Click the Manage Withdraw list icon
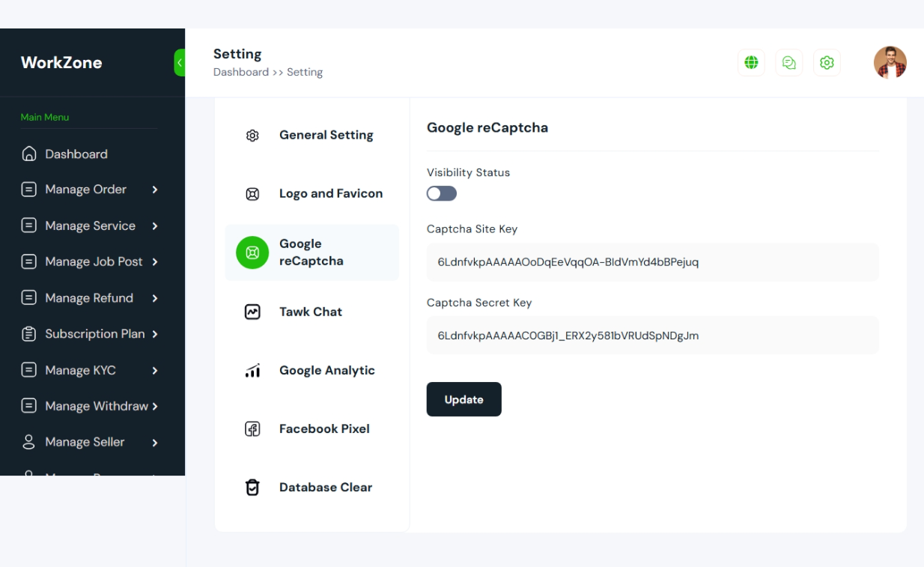Image resolution: width=924 pixels, height=567 pixels. (29, 406)
